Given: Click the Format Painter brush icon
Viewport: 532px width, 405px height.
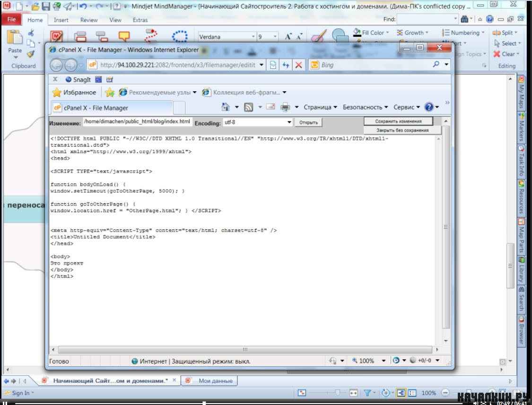Looking at the screenshot, I should pyautogui.click(x=31, y=54).
